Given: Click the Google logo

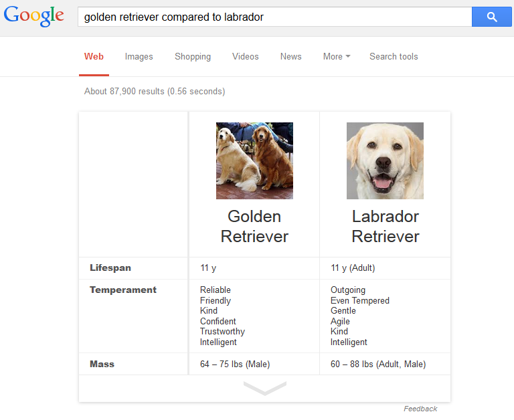Looking at the screenshot, I should click(x=34, y=17).
